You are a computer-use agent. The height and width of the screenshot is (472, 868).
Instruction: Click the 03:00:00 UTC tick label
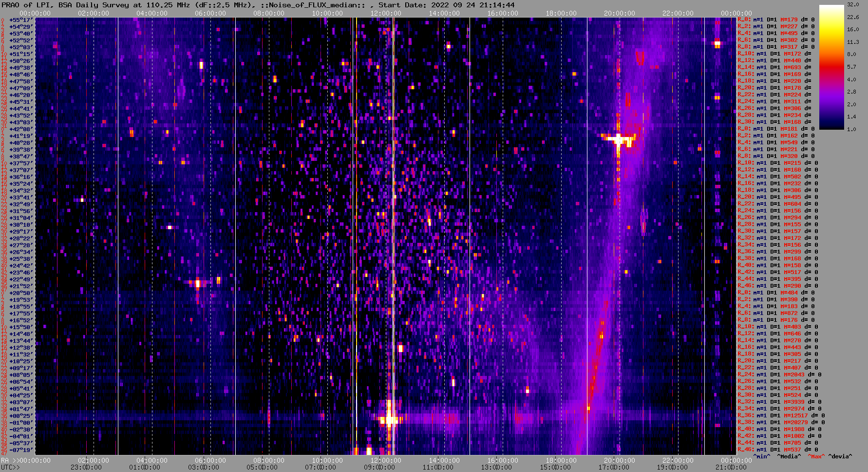204,467
